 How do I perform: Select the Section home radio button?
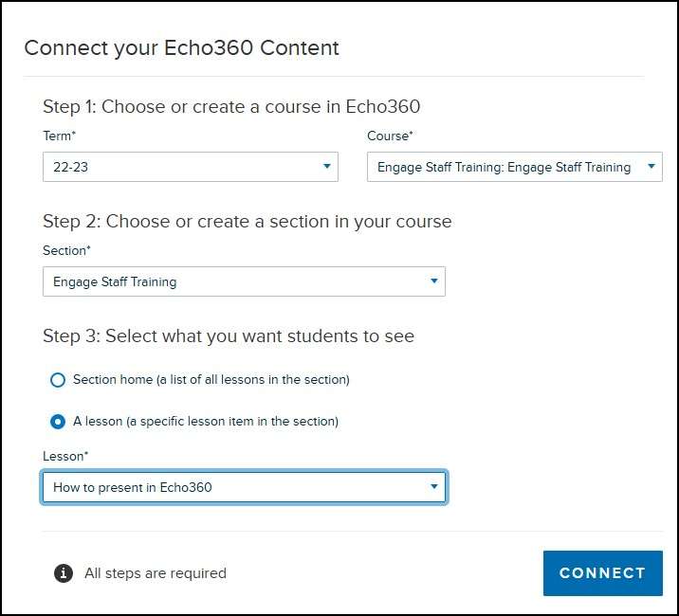(x=58, y=380)
